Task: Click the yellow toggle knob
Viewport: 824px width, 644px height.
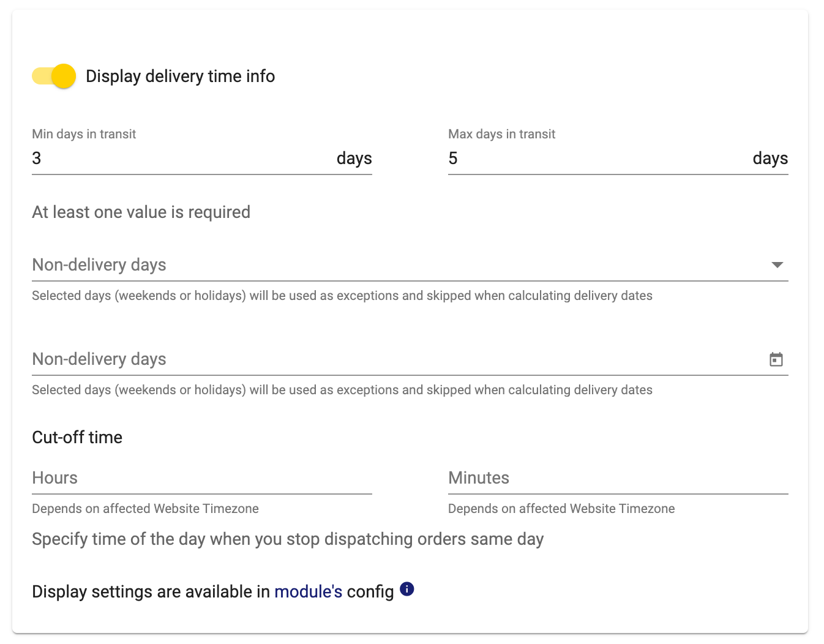Action: click(x=63, y=76)
